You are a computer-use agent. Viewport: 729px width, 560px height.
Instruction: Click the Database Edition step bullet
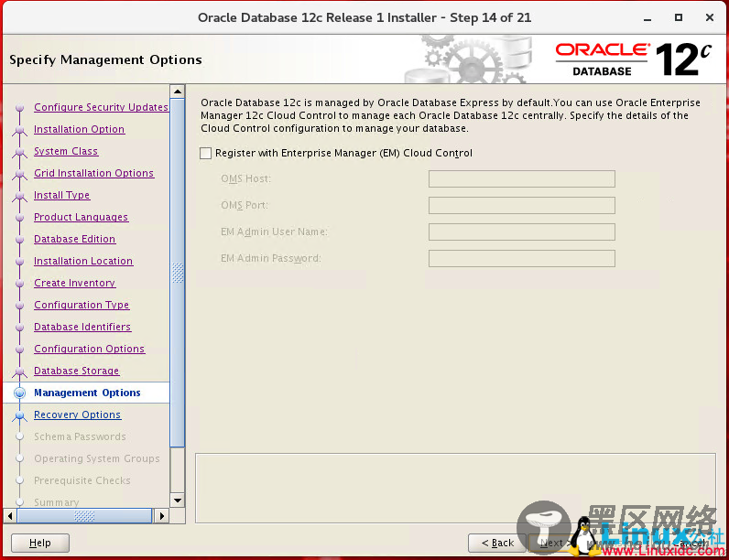pos(19,240)
